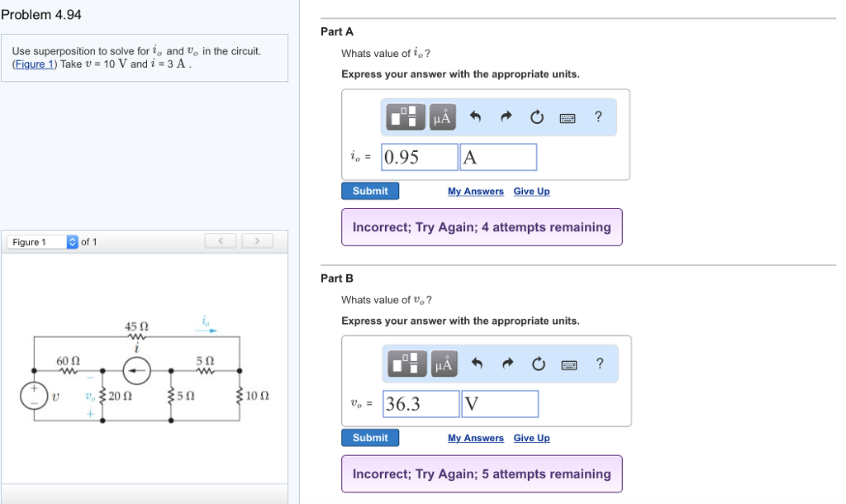The width and height of the screenshot is (846, 504).
Task: Click Give Up in Part B
Action: (531, 437)
